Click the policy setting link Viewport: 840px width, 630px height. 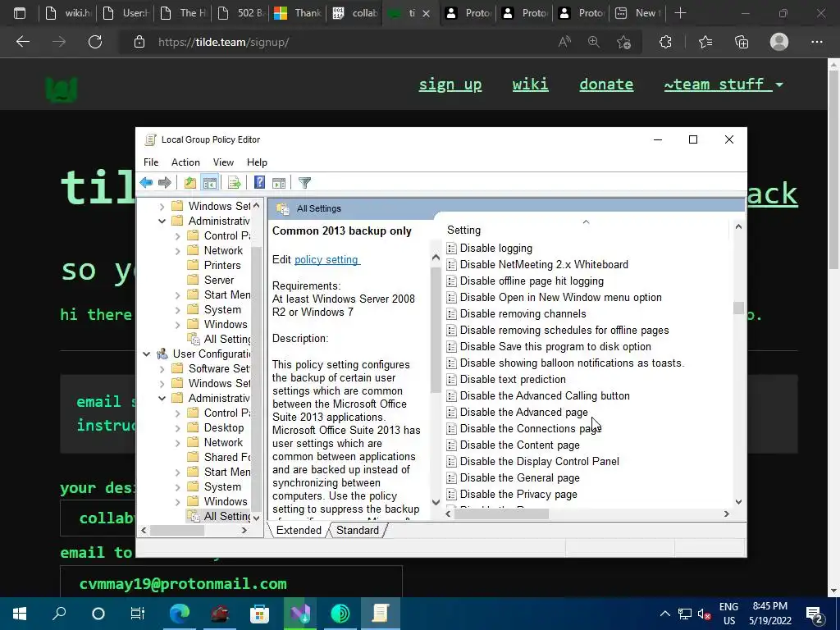[x=326, y=260]
